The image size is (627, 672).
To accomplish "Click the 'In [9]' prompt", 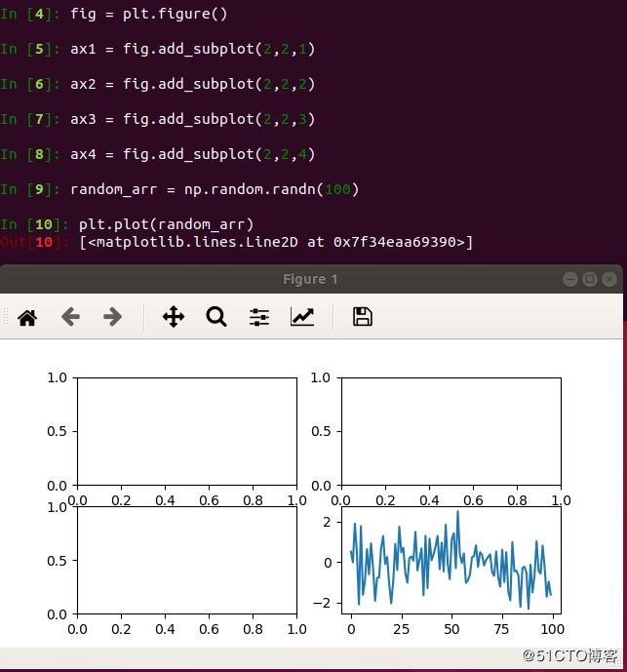I will [x=30, y=189].
